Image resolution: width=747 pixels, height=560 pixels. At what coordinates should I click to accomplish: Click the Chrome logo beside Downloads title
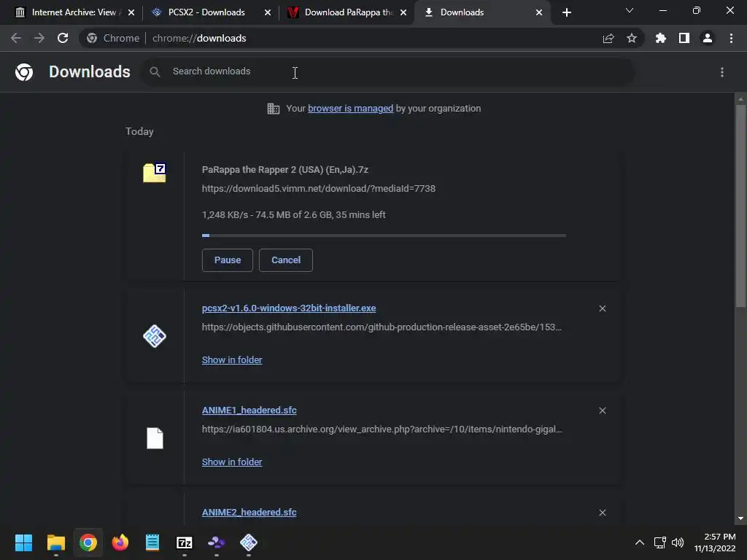24,72
